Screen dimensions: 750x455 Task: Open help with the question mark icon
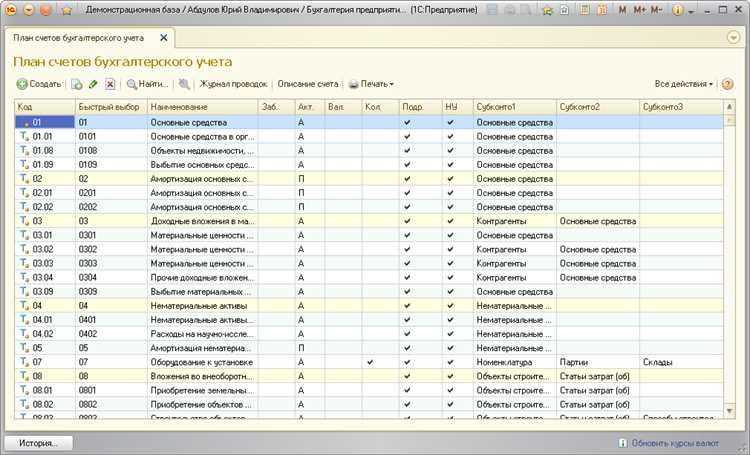click(728, 84)
